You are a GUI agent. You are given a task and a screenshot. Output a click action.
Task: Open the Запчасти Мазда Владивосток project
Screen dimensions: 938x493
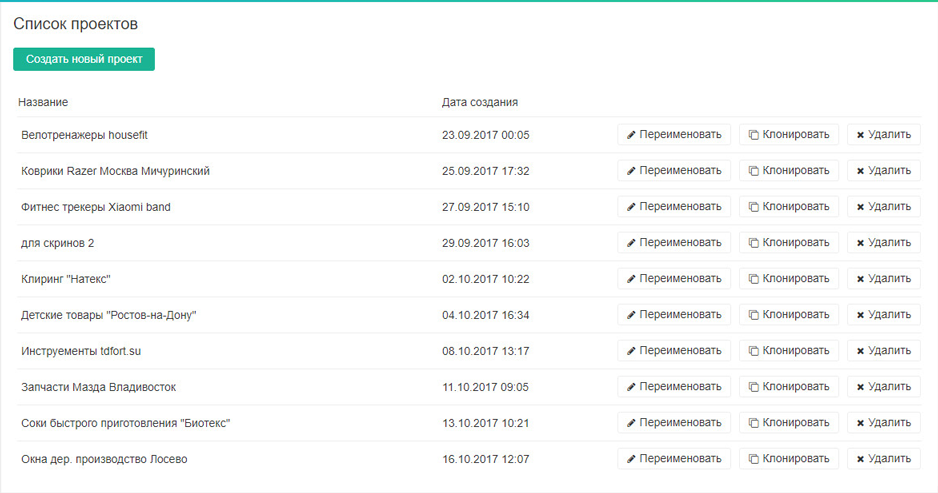coord(98,387)
